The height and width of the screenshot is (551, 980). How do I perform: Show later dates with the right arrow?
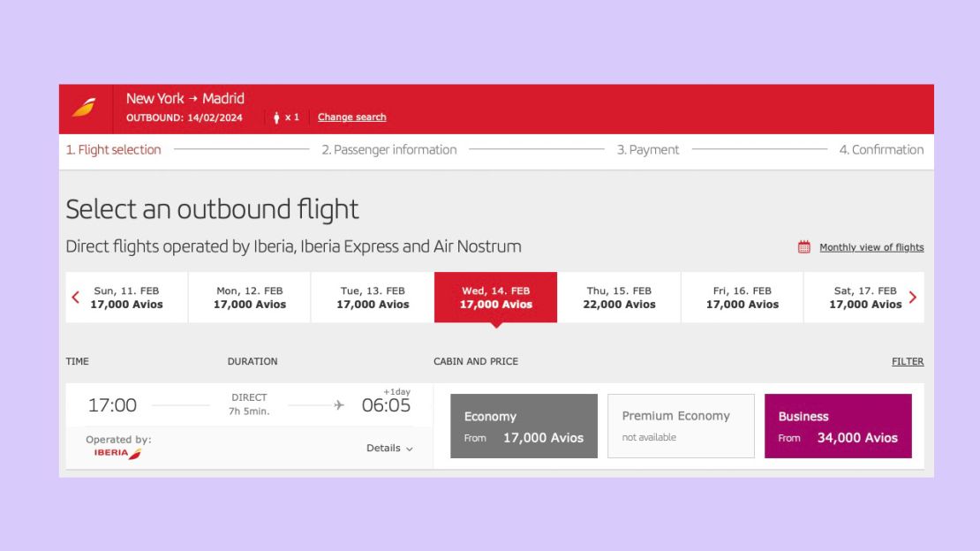click(x=913, y=297)
